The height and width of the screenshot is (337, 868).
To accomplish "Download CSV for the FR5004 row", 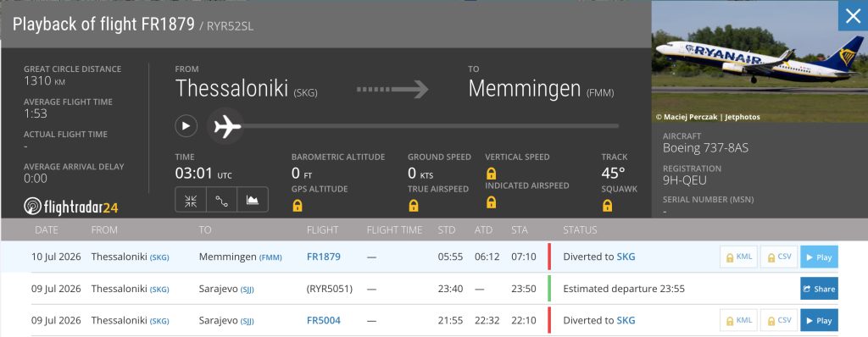I will [x=779, y=320].
